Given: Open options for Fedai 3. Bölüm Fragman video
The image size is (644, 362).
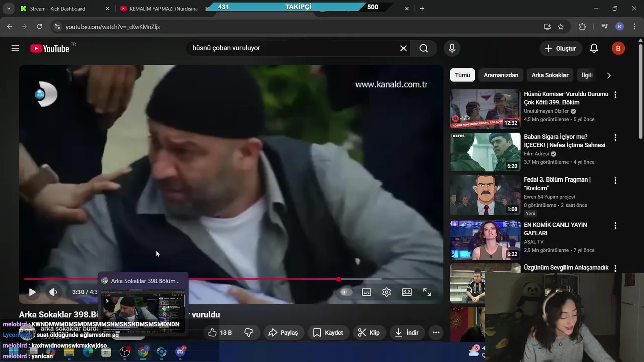Looking at the screenshot, I should tap(615, 180).
